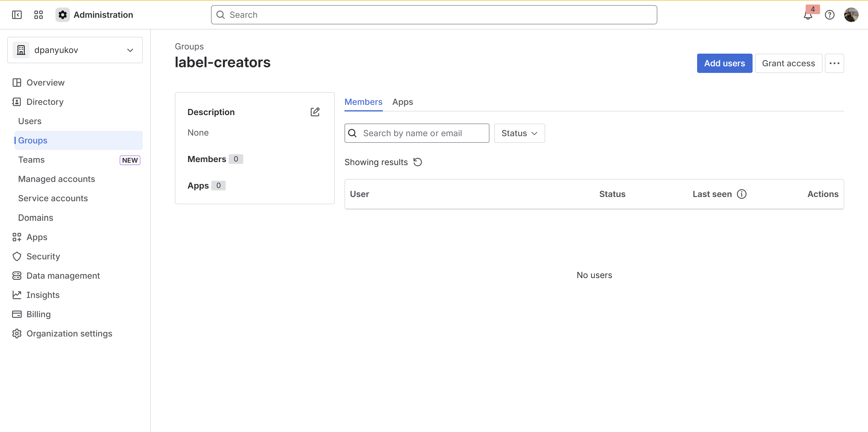Open the Status filter dropdown

(x=519, y=133)
